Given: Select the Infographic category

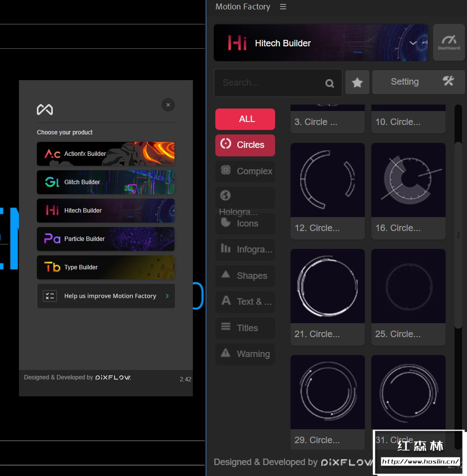Looking at the screenshot, I should pyautogui.click(x=245, y=250).
